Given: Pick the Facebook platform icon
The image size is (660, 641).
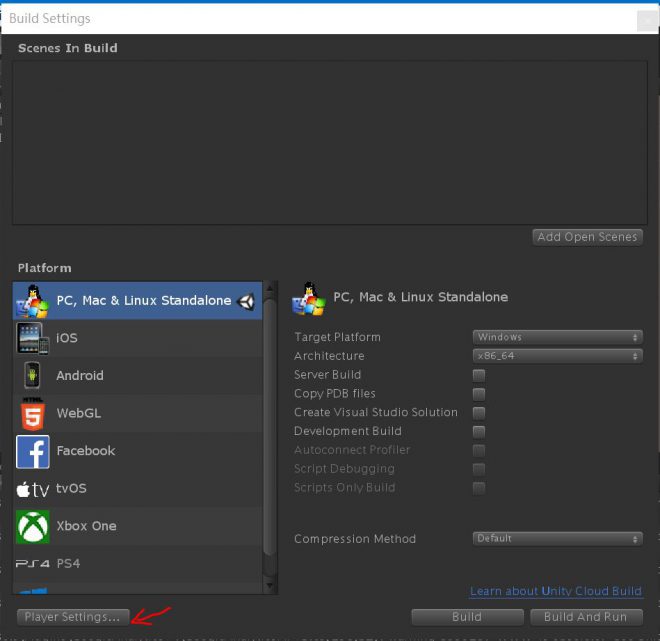Looking at the screenshot, I should point(32,451).
